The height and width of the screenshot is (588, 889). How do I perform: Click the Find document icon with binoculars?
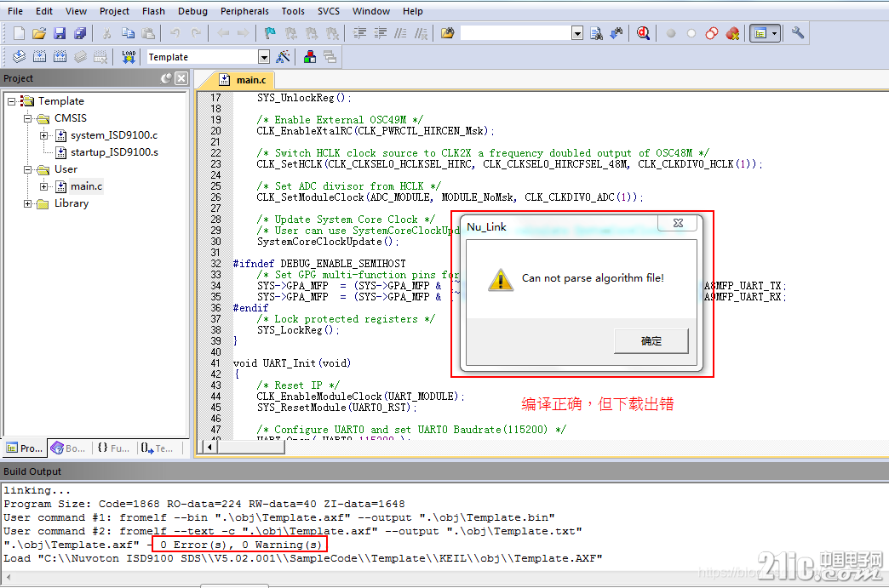point(596,33)
